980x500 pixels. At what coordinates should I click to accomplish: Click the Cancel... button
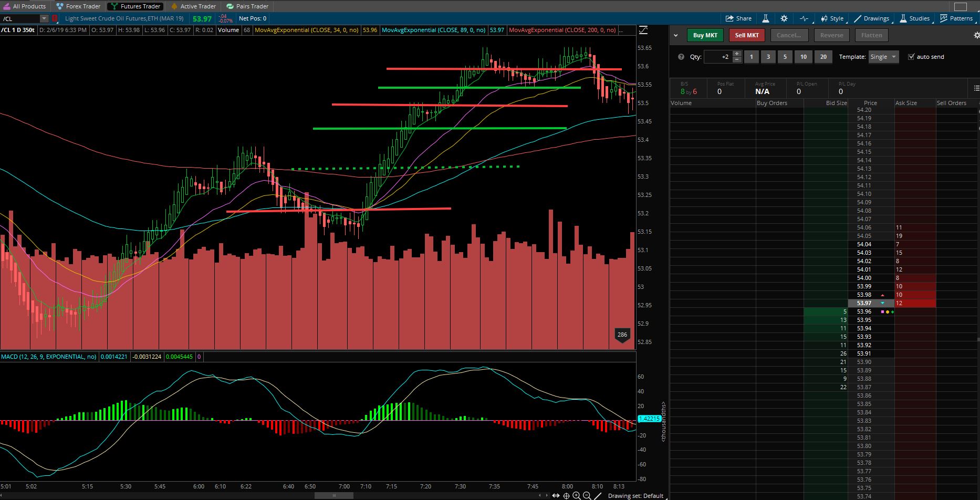coord(789,35)
